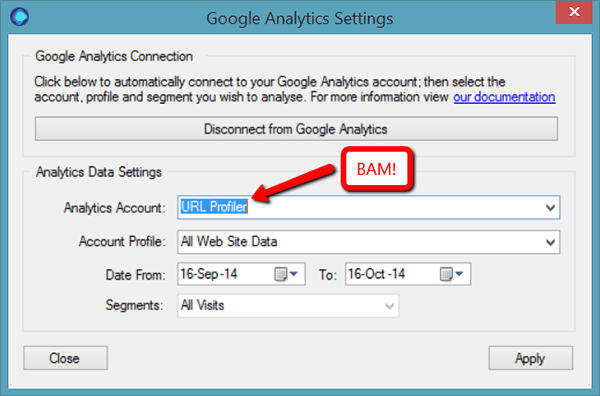The width and height of the screenshot is (600, 396).
Task: Click the Close button
Action: pos(65,358)
